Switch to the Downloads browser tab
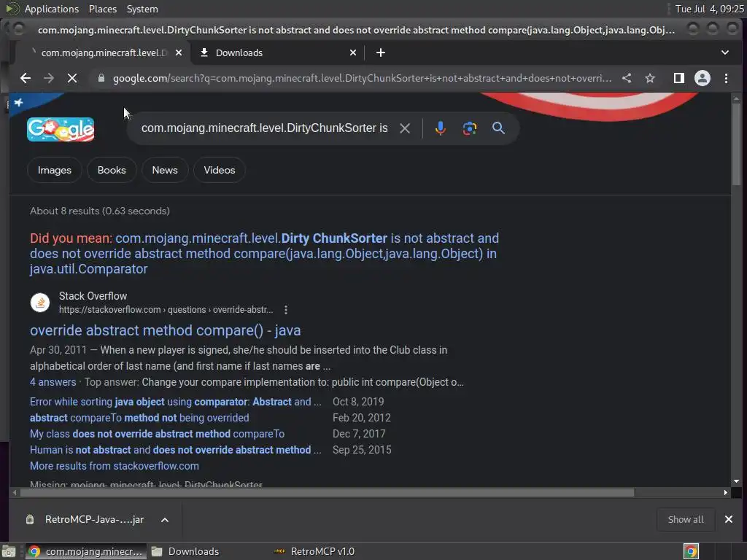 278,52
